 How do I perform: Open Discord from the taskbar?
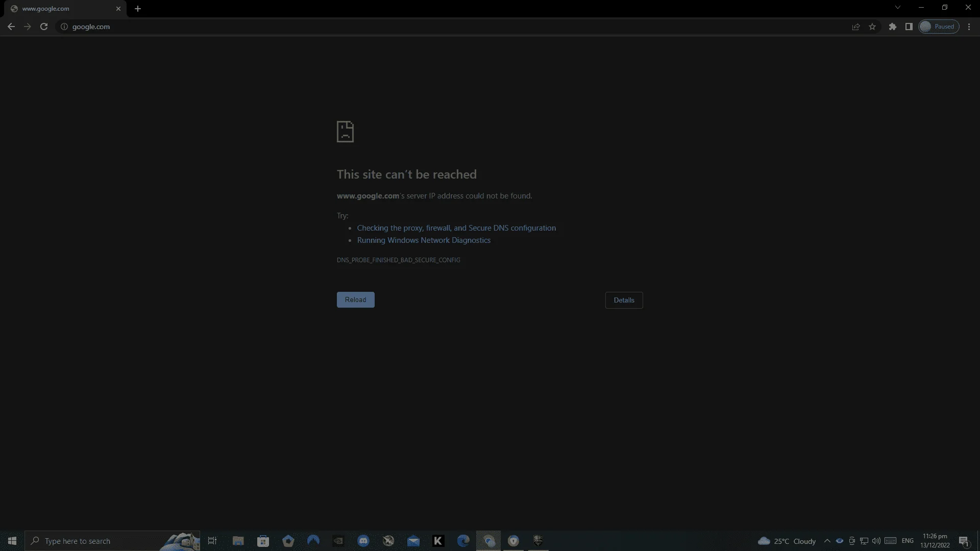363,541
